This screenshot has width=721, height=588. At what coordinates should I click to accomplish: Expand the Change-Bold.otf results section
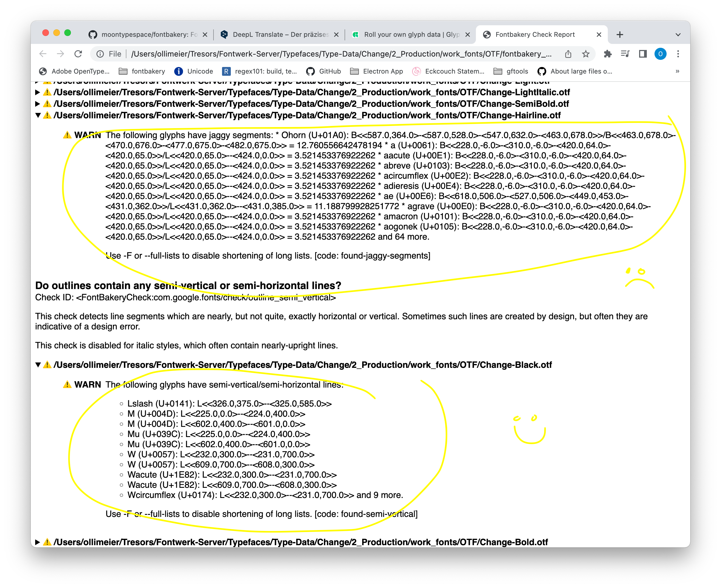pos(38,542)
